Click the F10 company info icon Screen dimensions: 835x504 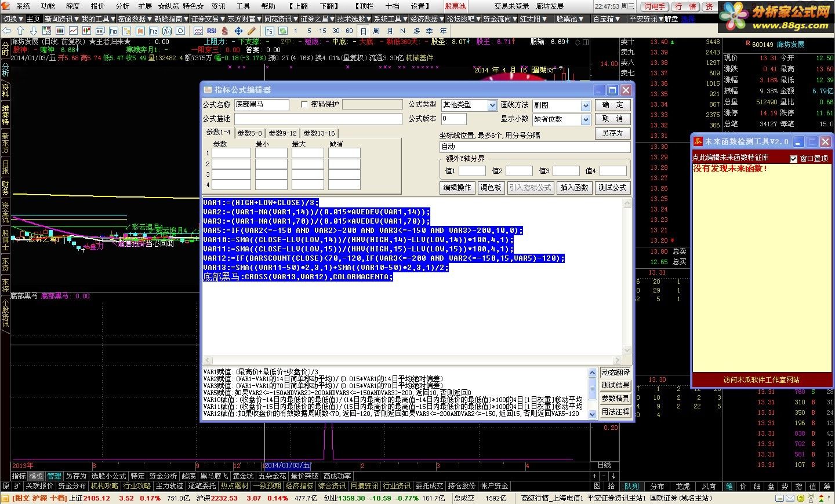pos(113,31)
